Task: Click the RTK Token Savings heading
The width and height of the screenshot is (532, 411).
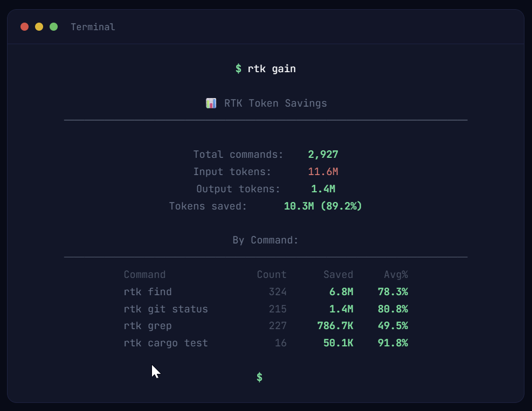Action: 275,103
